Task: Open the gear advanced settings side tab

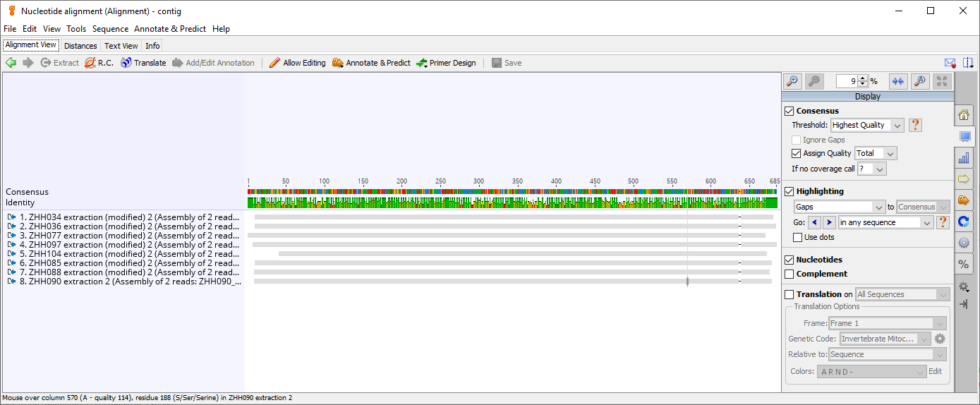Action: click(x=964, y=243)
